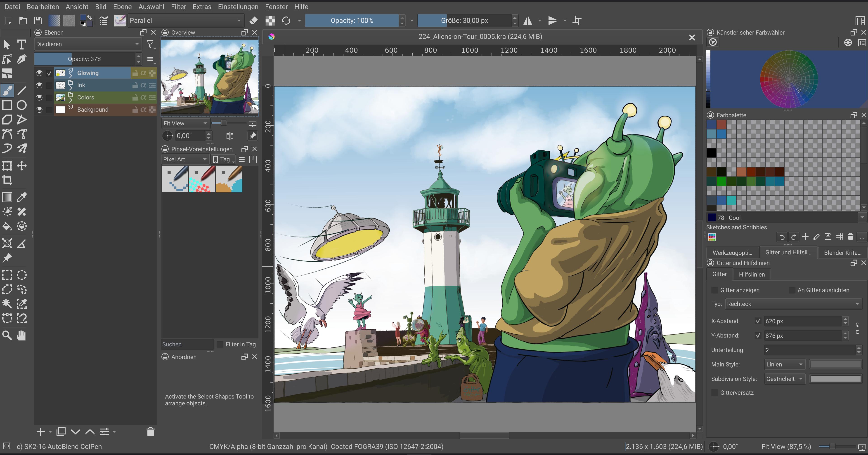Activate the Zoom magnifier tool
868x455 pixels.
click(x=7, y=335)
